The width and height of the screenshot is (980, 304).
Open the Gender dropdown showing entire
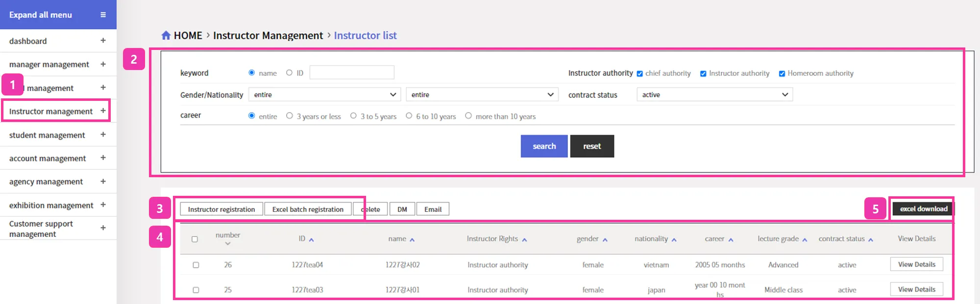(x=324, y=94)
